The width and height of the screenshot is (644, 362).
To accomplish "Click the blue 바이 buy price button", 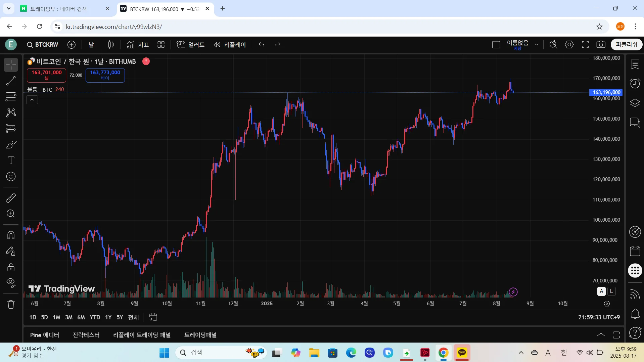I will 105,75.
